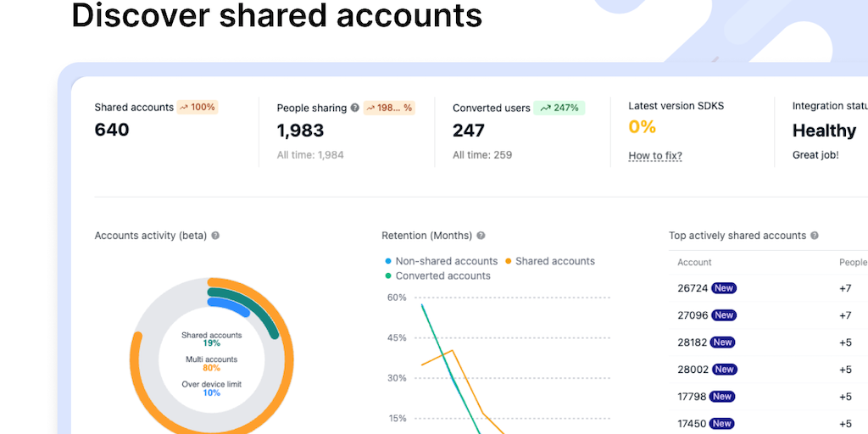Click the Shared accounts 100% trend badge

(x=198, y=108)
